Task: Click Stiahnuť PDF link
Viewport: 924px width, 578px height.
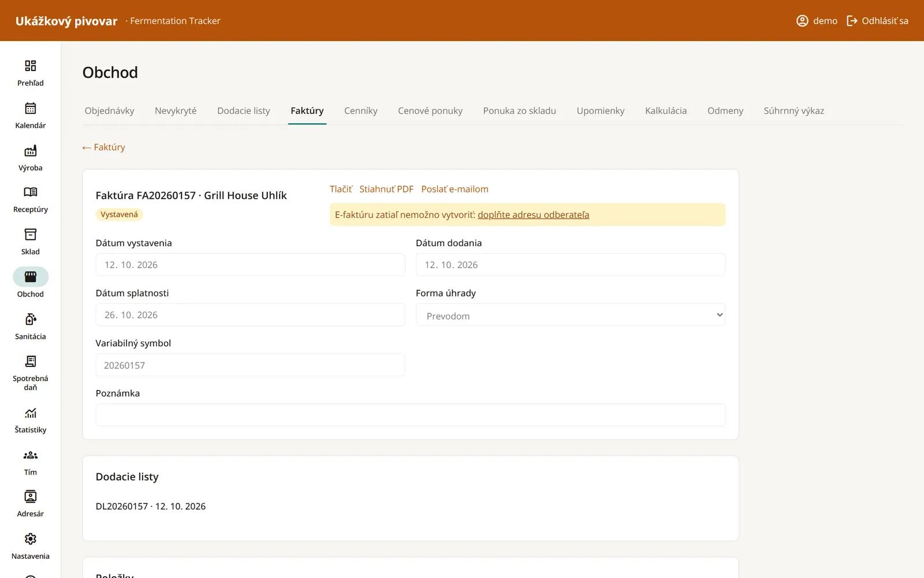Action: (386, 189)
